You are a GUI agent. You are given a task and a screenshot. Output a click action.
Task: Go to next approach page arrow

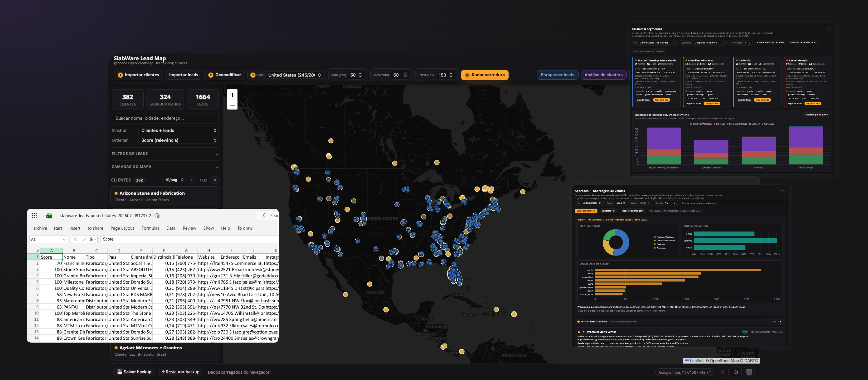[780, 322]
